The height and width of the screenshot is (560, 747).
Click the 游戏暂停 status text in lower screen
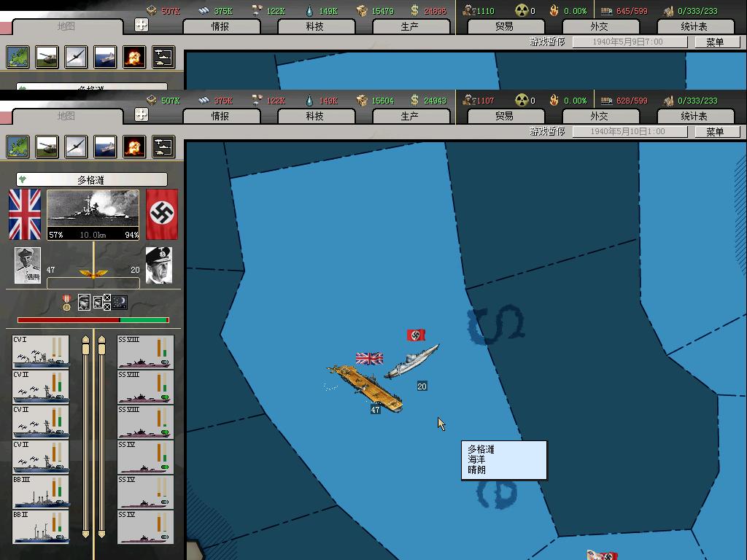point(547,131)
